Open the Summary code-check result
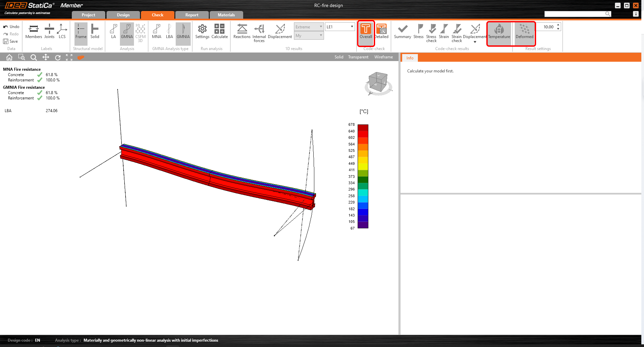 click(402, 31)
